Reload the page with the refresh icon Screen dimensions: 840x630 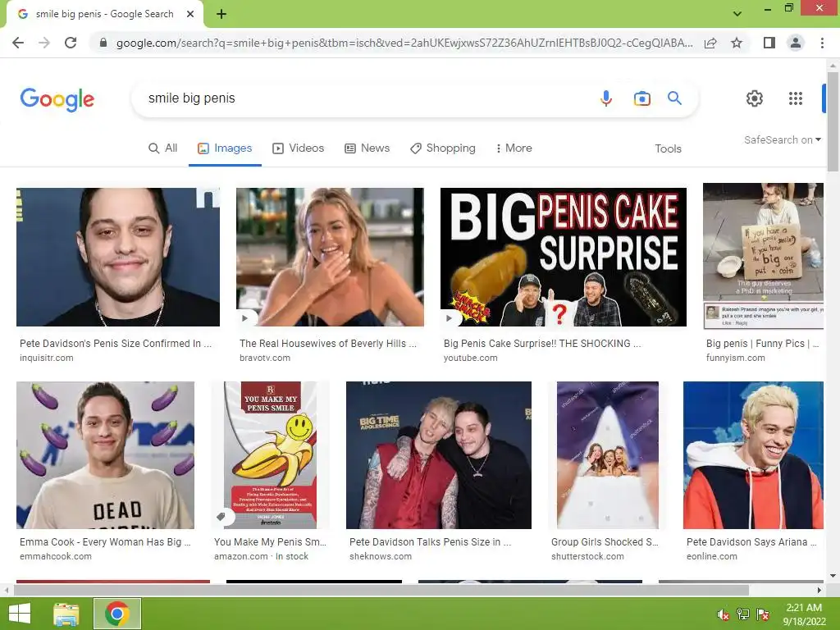click(71, 43)
